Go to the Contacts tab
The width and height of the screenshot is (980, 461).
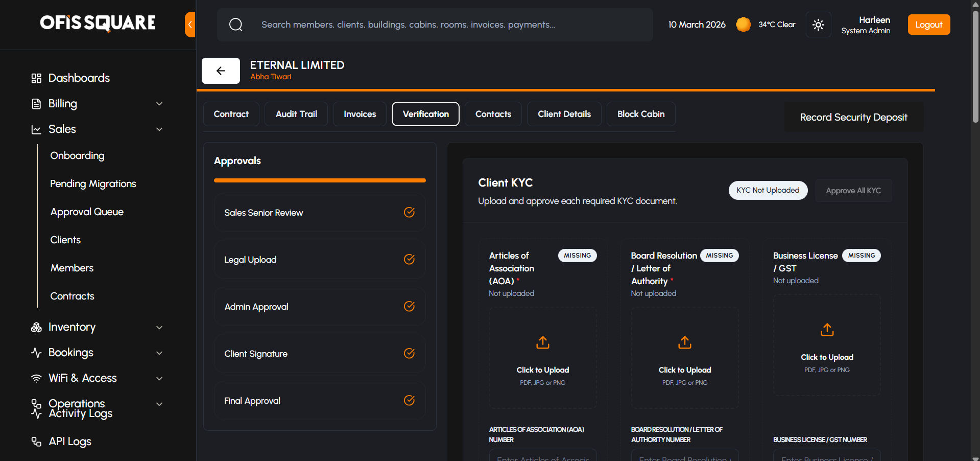(x=493, y=114)
